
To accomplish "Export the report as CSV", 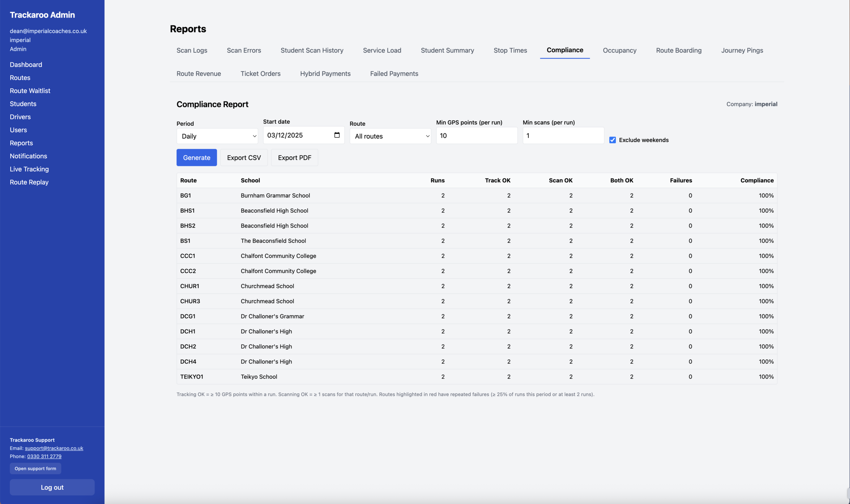I will tap(244, 158).
